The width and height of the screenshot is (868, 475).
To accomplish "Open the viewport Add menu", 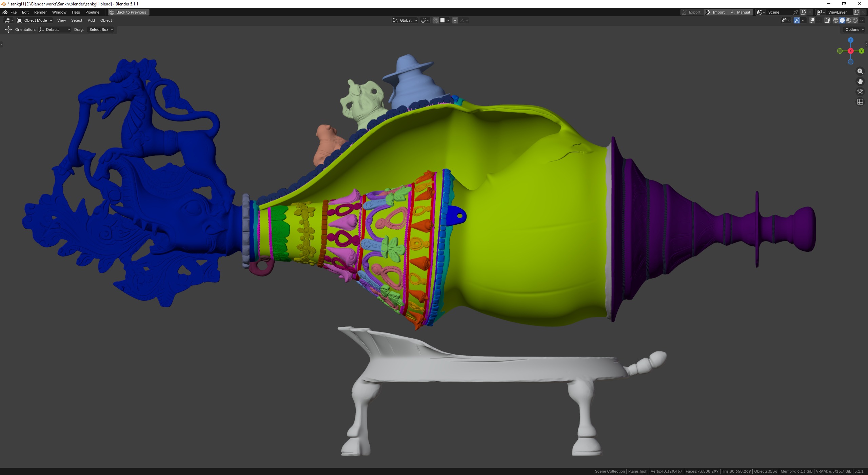I will point(91,20).
